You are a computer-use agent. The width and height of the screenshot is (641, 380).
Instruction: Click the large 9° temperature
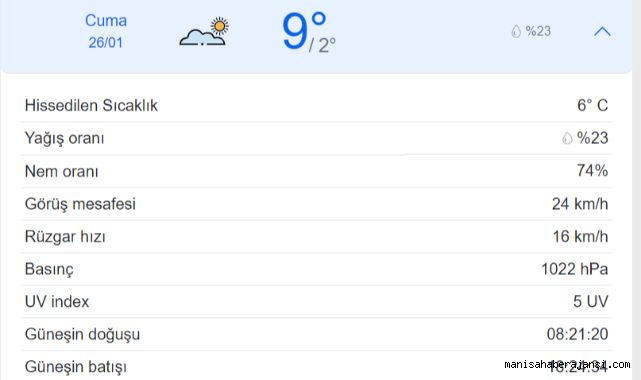click(x=303, y=31)
